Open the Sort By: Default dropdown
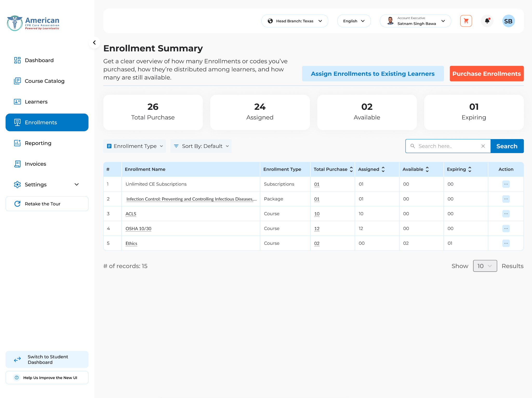 click(x=201, y=146)
